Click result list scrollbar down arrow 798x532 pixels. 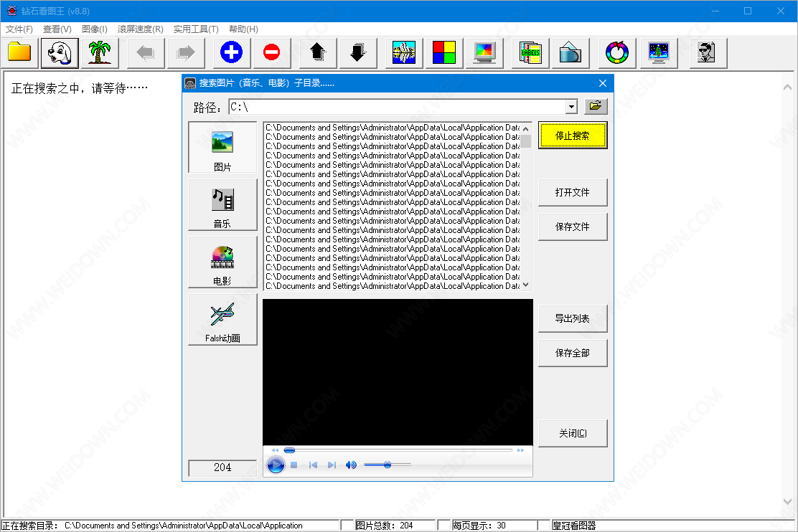coord(526,285)
